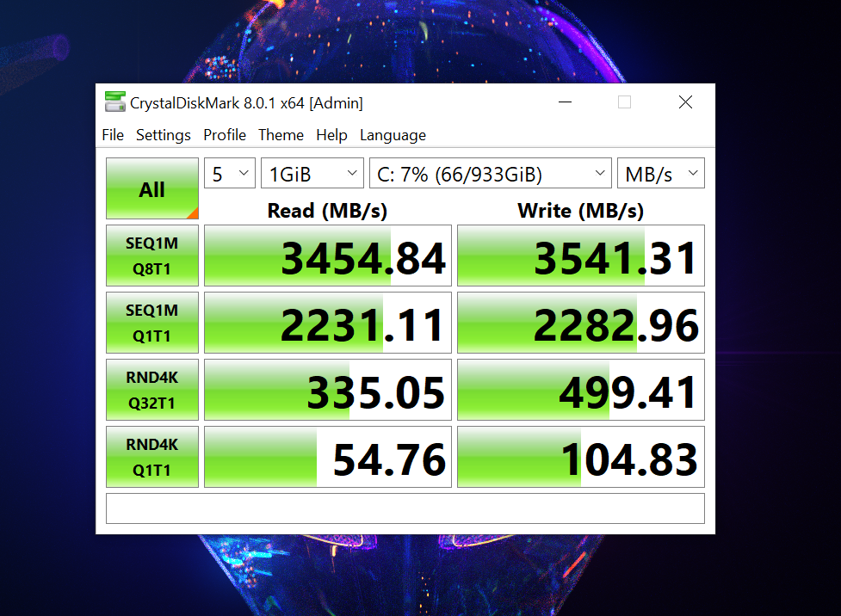This screenshot has height=616, width=841.
Task: Open the Settings menu
Action: tap(163, 135)
